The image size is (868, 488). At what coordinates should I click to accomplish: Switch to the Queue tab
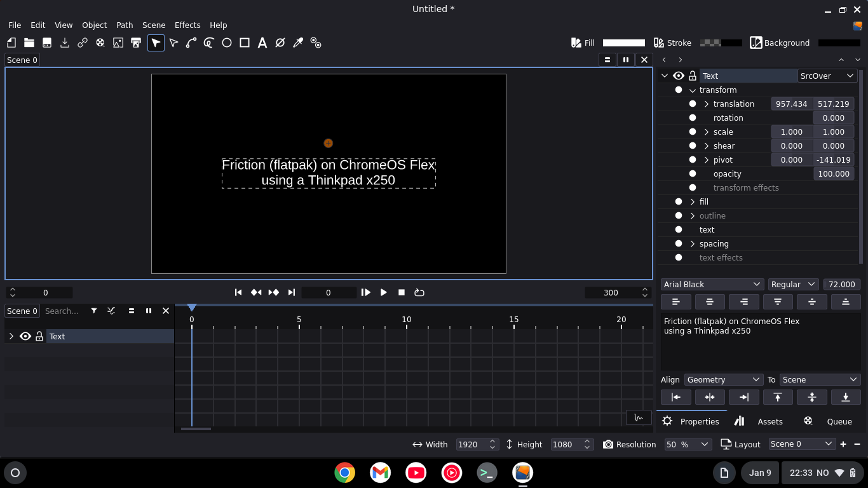tap(828, 421)
